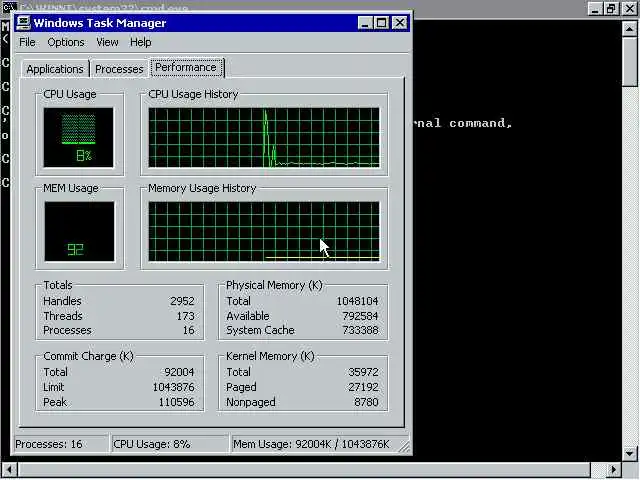The height and width of the screenshot is (480, 640).
Task: Click the status bar 'Processes: 16' entry
Action: pyautogui.click(x=60, y=444)
